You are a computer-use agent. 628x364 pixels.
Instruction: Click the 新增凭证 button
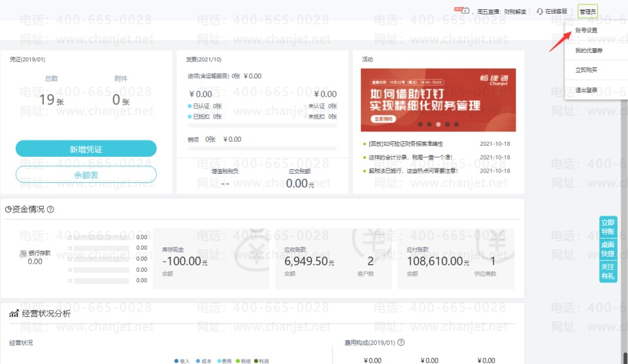point(86,148)
